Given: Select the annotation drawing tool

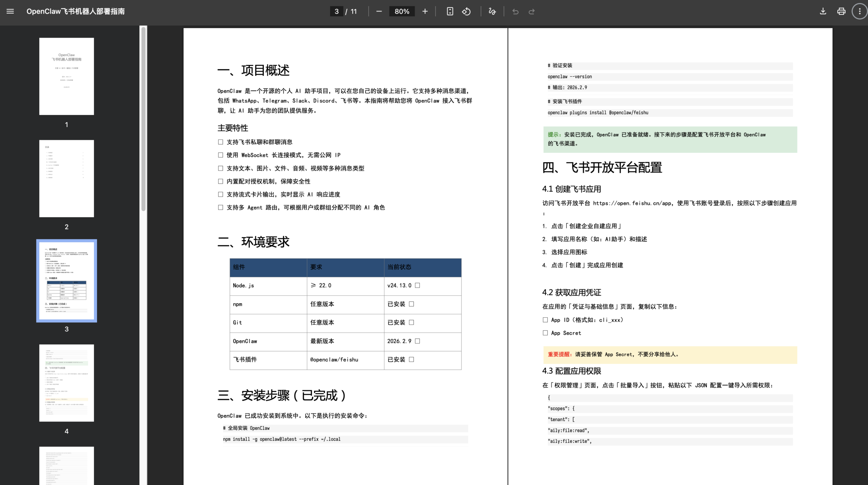Looking at the screenshot, I should pyautogui.click(x=492, y=11).
